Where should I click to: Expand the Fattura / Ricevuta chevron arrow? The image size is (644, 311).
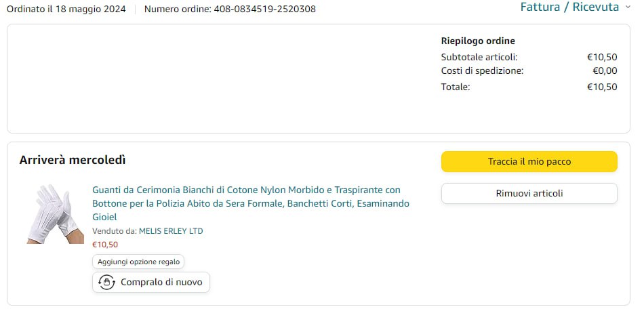coord(627,7)
